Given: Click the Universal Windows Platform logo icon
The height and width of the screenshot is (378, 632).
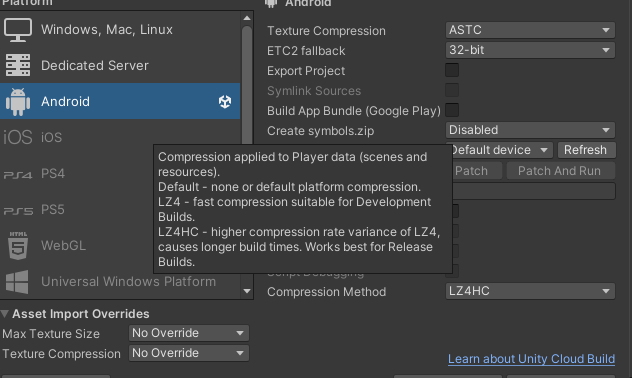Looking at the screenshot, I should tap(17, 281).
